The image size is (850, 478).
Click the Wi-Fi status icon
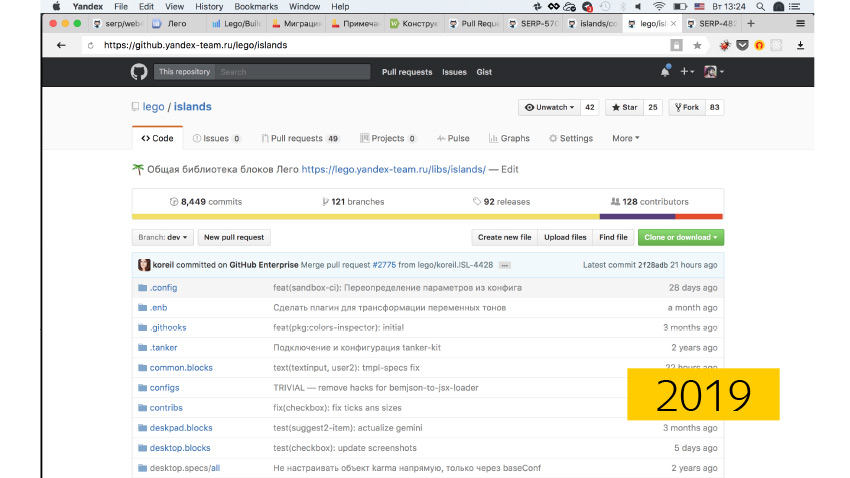coord(659,7)
